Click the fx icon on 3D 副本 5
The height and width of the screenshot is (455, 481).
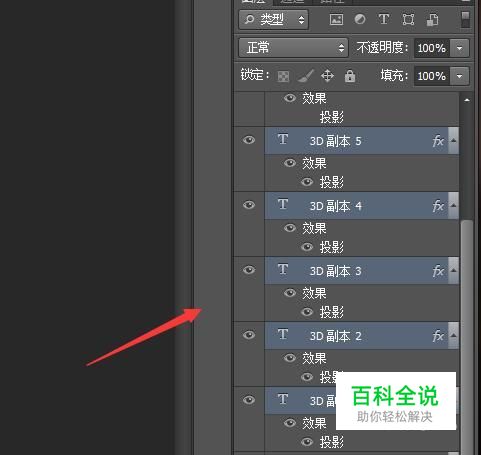438,141
